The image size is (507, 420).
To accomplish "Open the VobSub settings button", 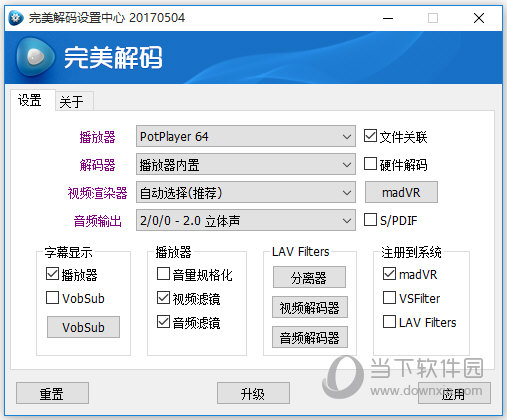I will coord(83,327).
